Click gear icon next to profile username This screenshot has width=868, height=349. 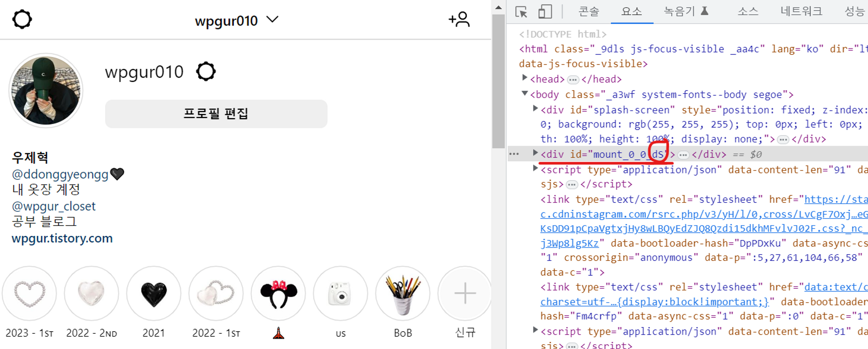coord(206,72)
